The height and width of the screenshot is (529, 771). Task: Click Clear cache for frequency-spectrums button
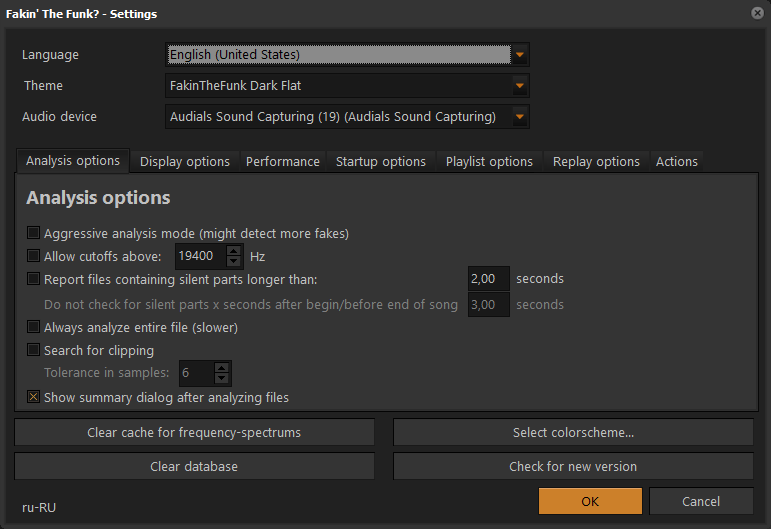tap(194, 432)
